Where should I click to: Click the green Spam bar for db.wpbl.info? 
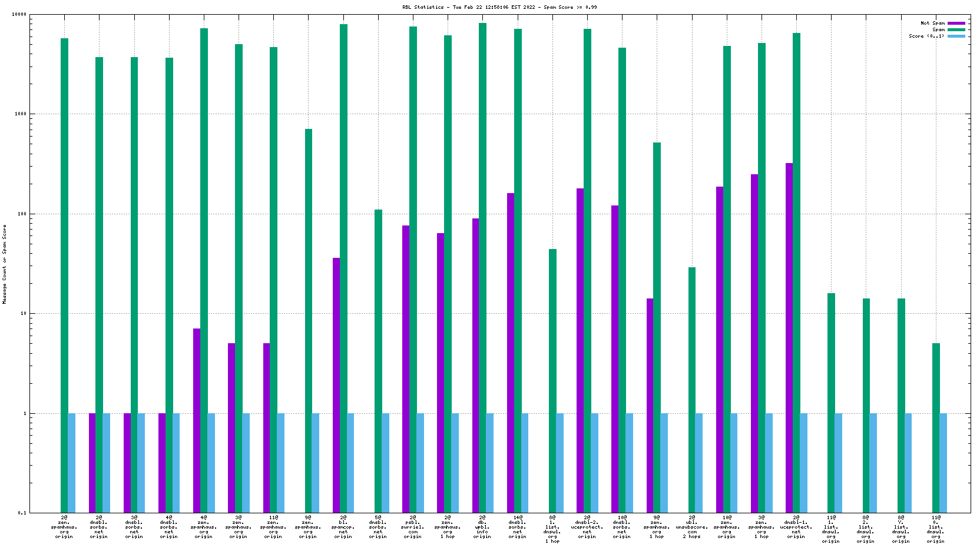pyautogui.click(x=483, y=265)
